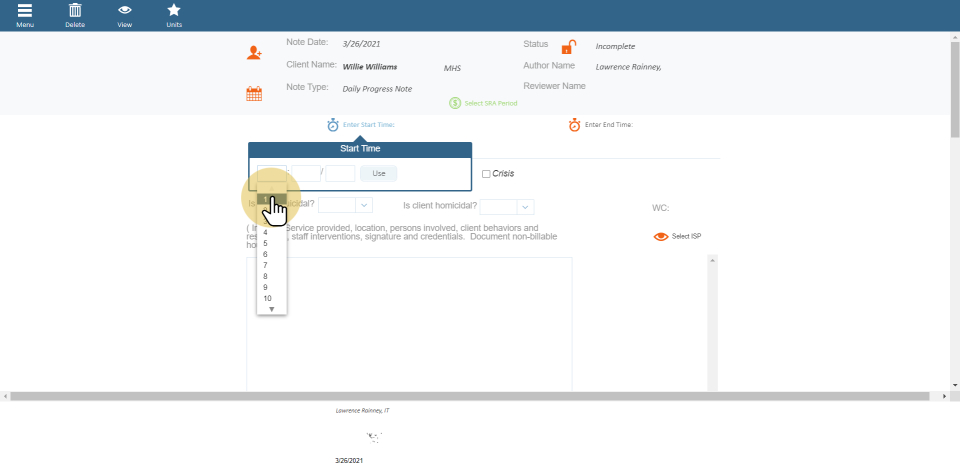Click the Select ISP eye icon
The height and width of the screenshot is (469, 960).
(660, 237)
